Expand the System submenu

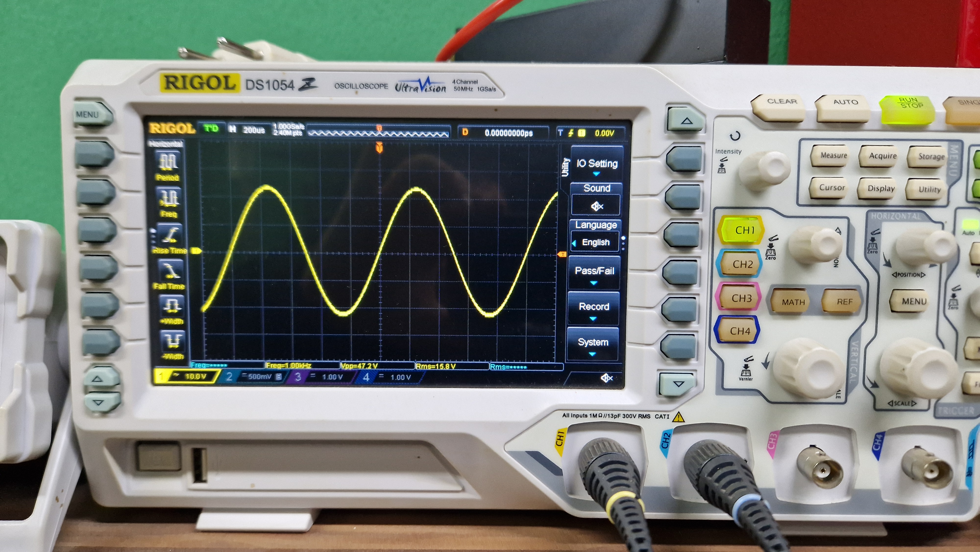[x=592, y=344]
